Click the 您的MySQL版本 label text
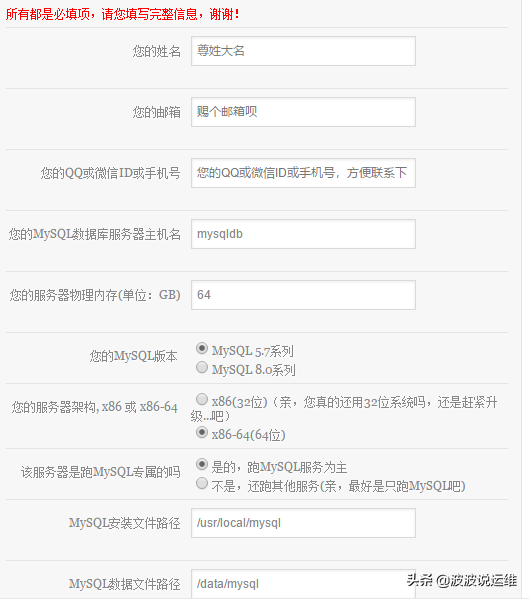 (x=134, y=356)
